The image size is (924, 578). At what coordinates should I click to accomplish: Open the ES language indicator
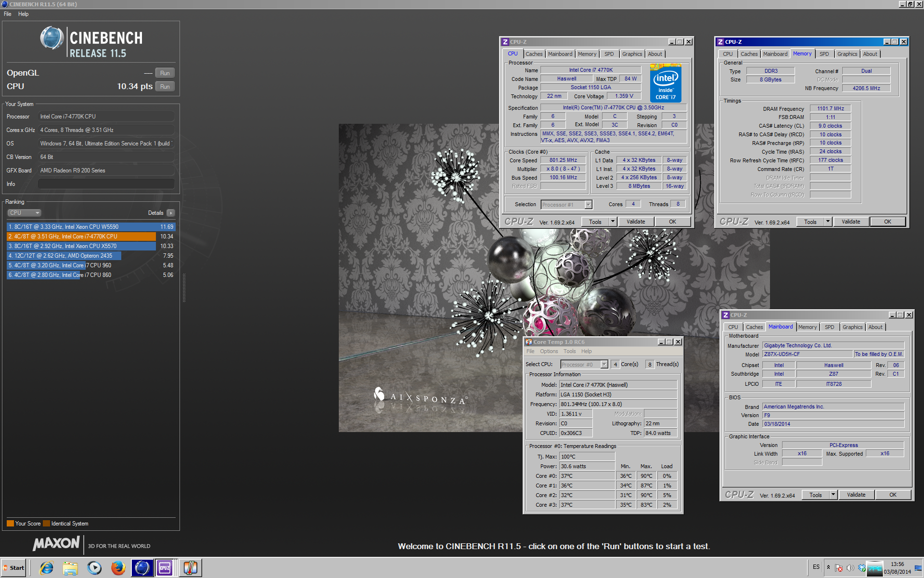point(816,567)
